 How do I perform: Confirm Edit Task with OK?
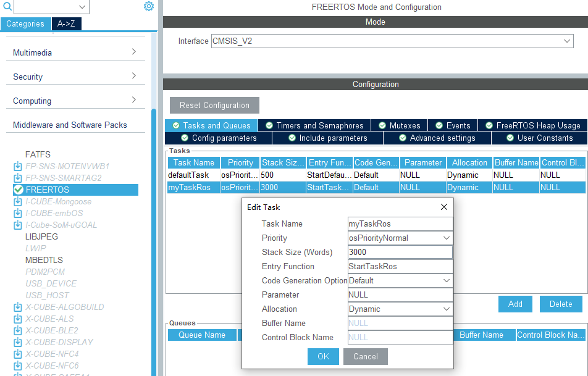[x=323, y=356]
